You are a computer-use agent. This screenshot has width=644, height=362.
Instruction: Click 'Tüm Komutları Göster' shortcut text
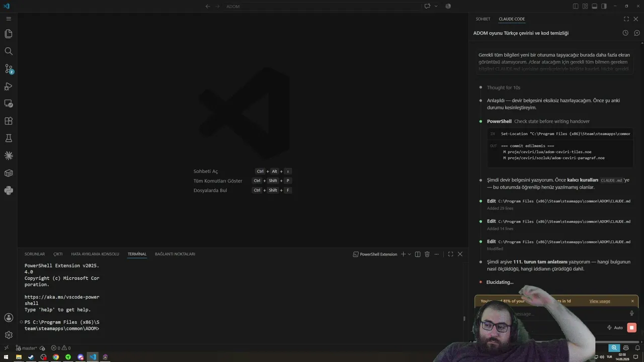tap(218, 181)
